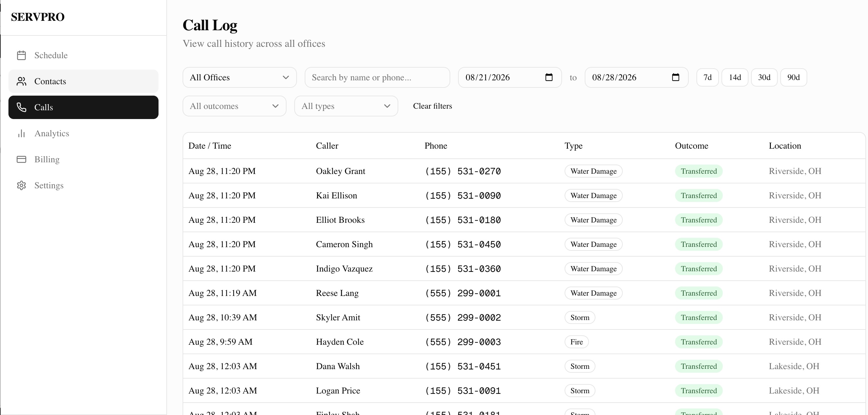
Task: Click the Location column header
Action: coord(785,146)
